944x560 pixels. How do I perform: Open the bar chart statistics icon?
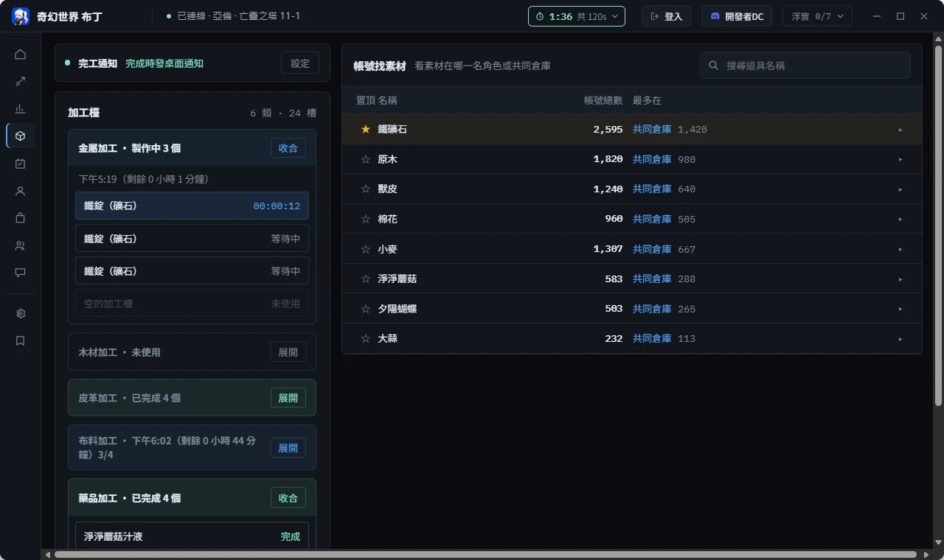[x=20, y=109]
